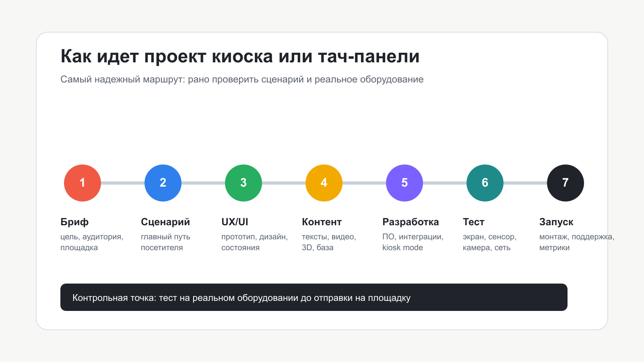This screenshot has width=644, height=362.
Task: Click the title 'Как идет проект киоска'
Action: point(167,56)
